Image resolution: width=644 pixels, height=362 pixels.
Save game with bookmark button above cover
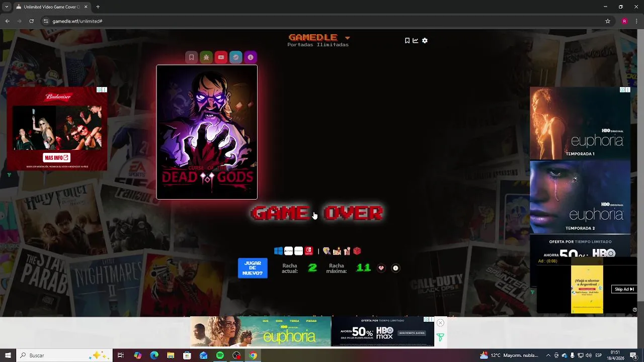pos(191,57)
